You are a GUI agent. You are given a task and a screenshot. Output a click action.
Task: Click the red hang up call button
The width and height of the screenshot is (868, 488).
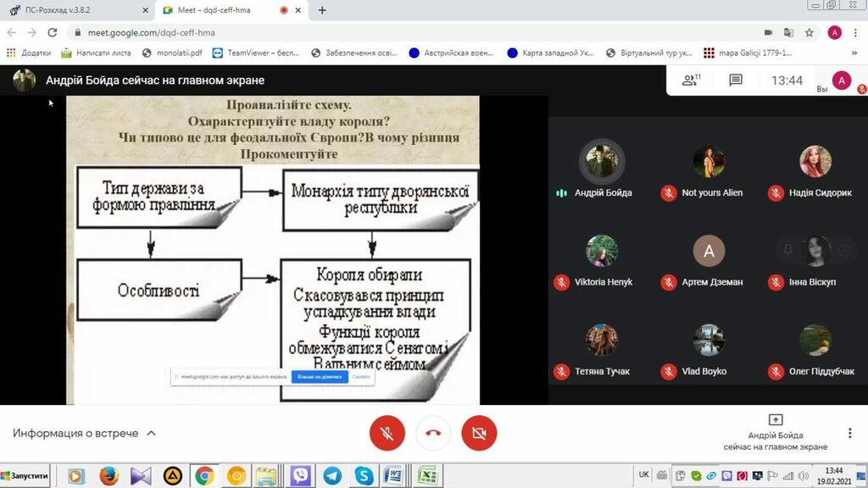(x=433, y=433)
